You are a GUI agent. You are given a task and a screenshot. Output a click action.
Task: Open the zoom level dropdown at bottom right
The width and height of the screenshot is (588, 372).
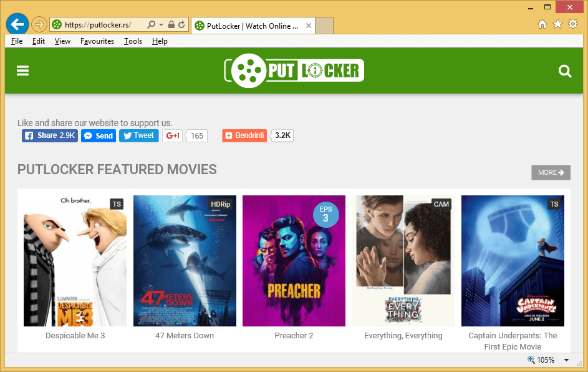click(565, 360)
